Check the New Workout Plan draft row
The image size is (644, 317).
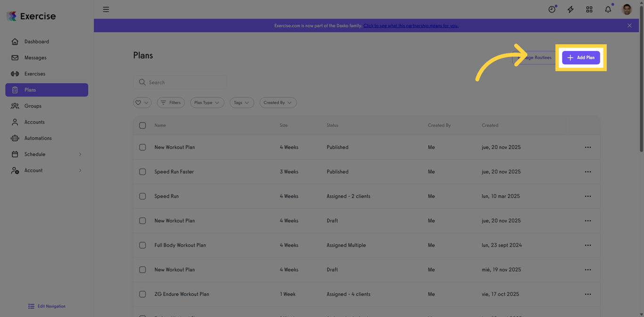tap(142, 220)
